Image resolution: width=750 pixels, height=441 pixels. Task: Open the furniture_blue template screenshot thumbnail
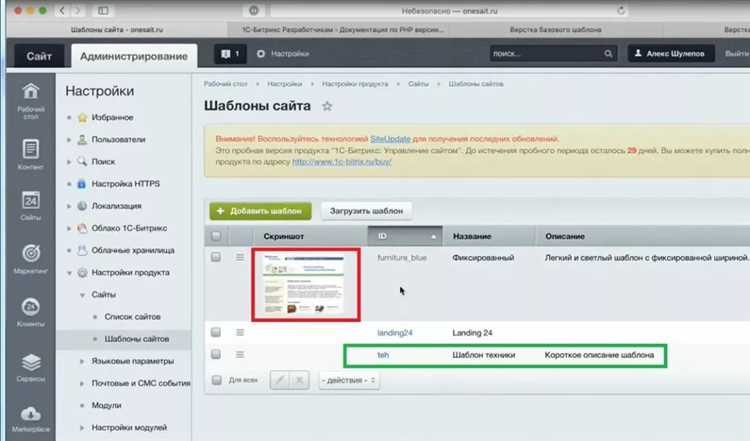(x=306, y=285)
